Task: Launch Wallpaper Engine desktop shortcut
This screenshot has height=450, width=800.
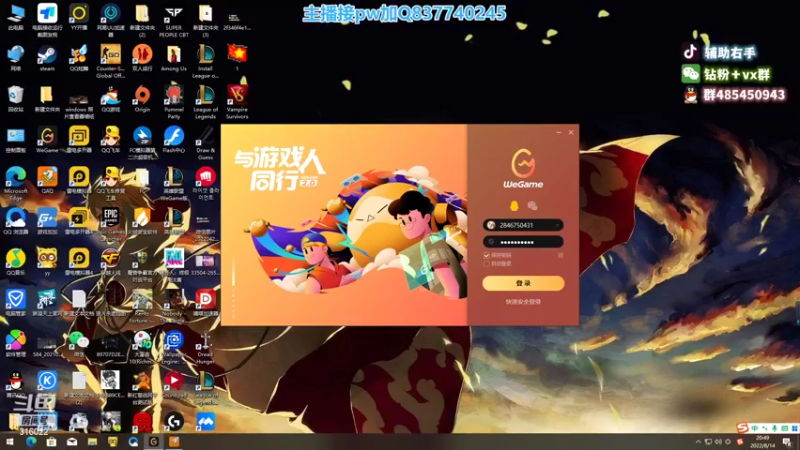Action: coord(173,347)
